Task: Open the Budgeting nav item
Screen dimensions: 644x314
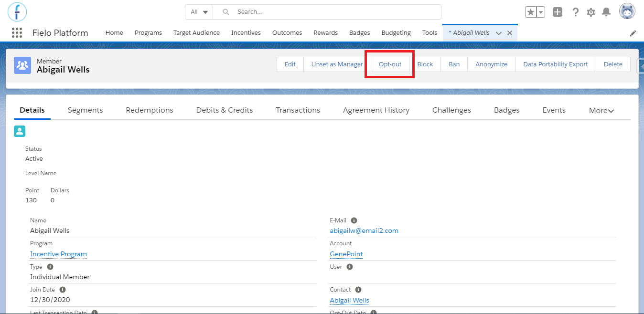Action: pos(396,33)
